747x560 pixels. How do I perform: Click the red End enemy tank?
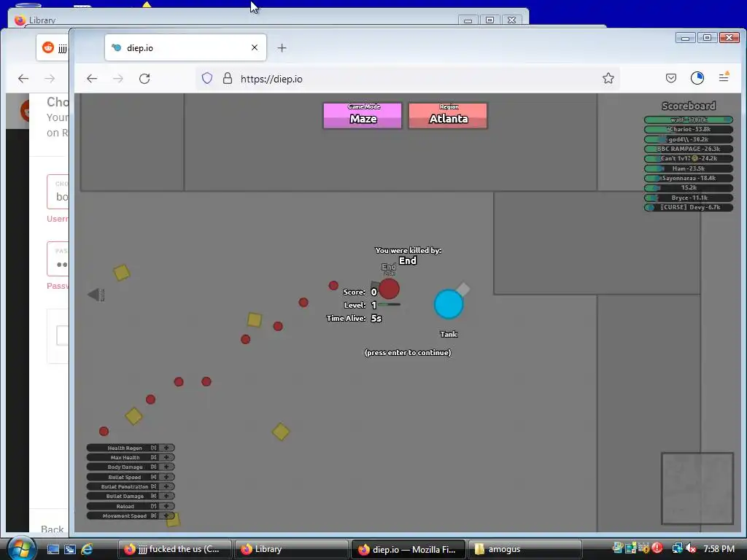[x=389, y=289]
